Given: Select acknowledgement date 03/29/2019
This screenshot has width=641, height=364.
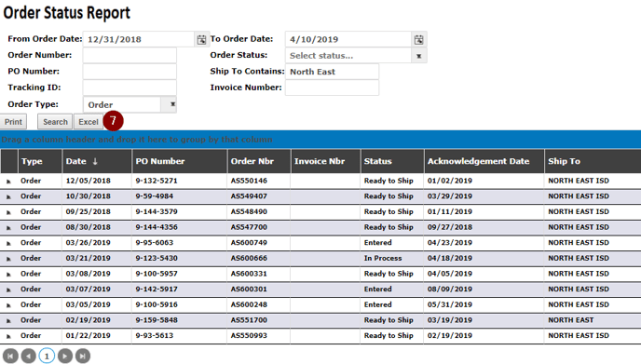Looking at the screenshot, I should (484, 196).
